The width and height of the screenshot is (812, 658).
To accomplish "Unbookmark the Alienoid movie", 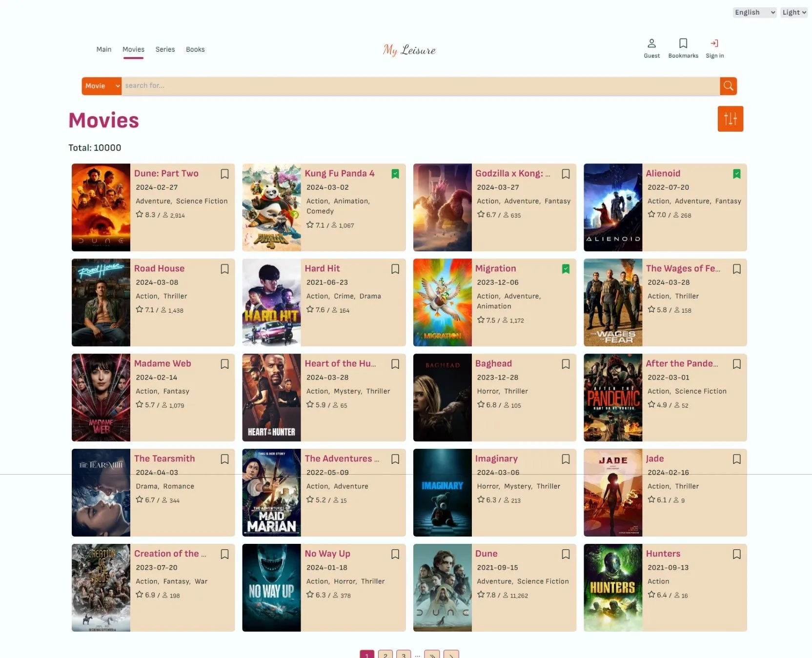I will 736,174.
